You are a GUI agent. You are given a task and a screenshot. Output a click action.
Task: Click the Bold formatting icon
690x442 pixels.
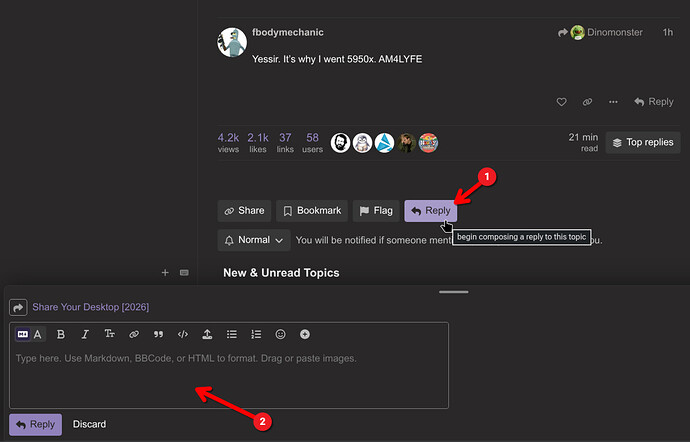pyautogui.click(x=61, y=334)
